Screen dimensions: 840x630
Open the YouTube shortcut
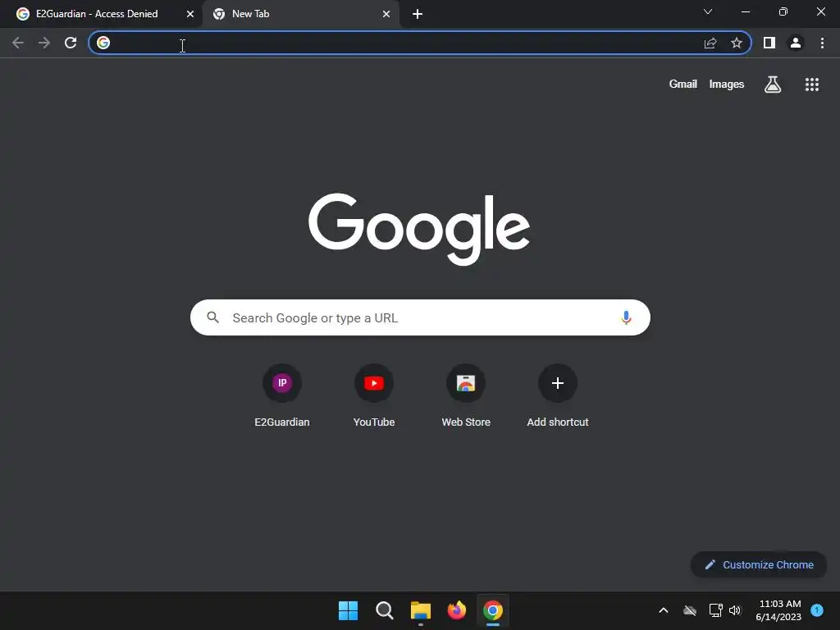374,396
